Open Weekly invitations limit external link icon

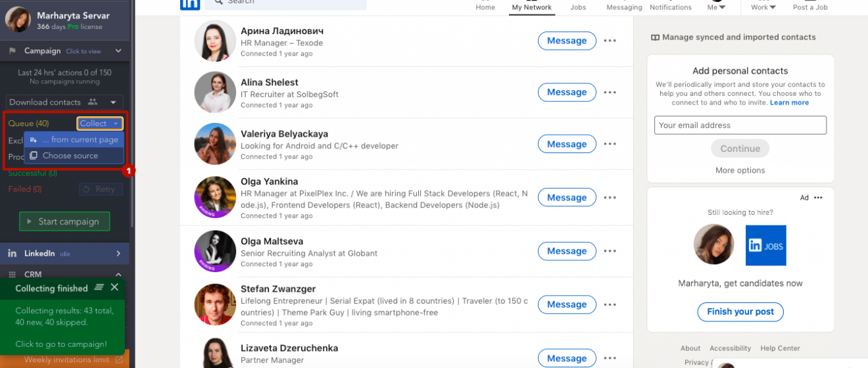click(x=119, y=359)
